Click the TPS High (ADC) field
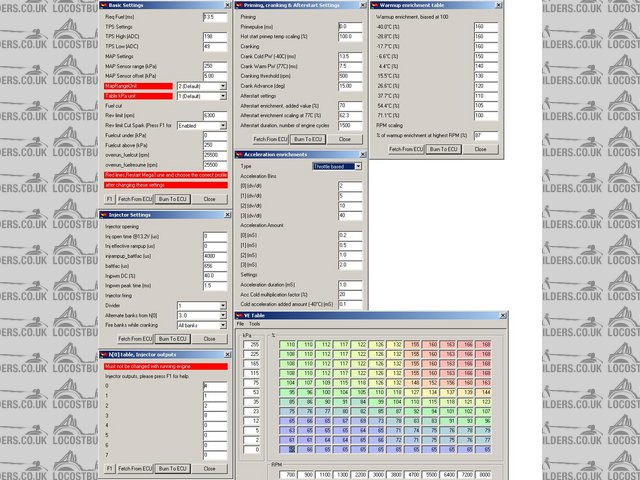The width and height of the screenshot is (640, 480). tap(215, 36)
